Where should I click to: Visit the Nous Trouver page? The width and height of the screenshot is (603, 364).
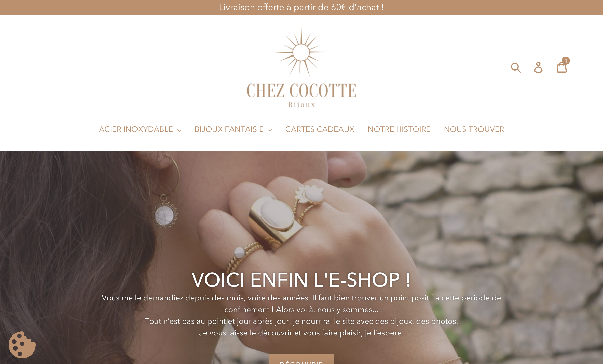coord(474,129)
